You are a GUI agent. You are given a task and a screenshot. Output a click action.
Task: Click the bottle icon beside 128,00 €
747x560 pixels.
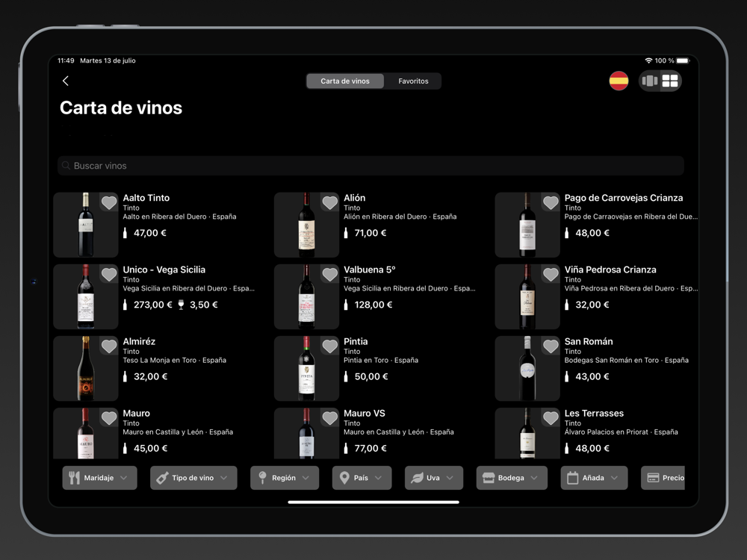pyautogui.click(x=346, y=305)
